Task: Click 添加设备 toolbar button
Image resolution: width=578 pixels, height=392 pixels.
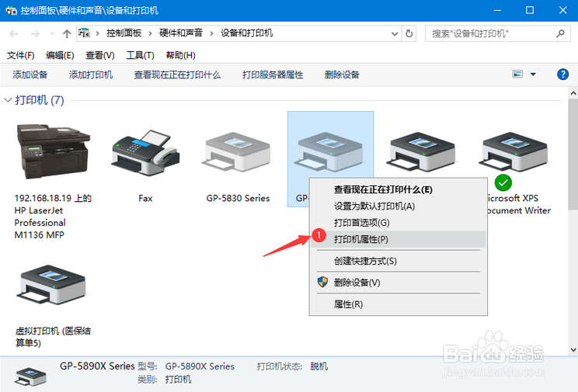Action: point(30,75)
